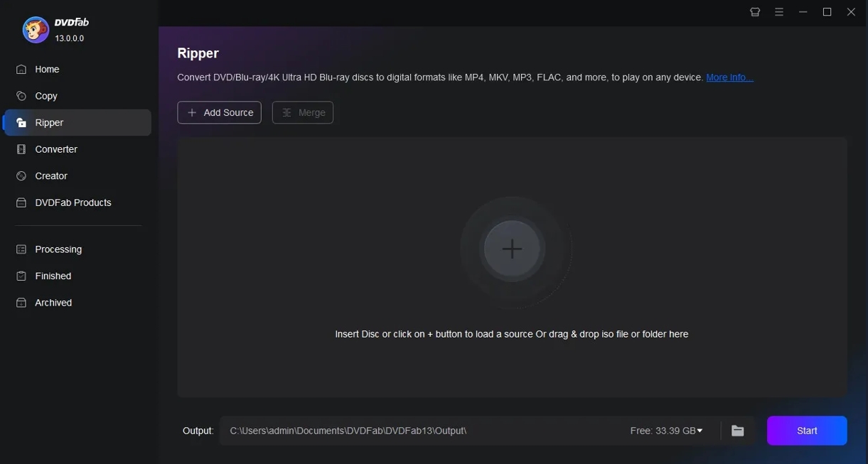Expand the Free space dropdown arrow

700,431
